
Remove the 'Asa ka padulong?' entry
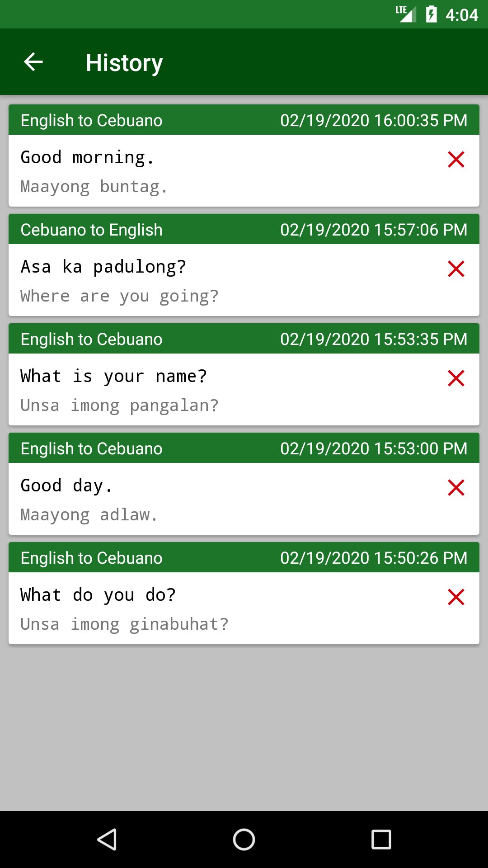click(x=456, y=269)
